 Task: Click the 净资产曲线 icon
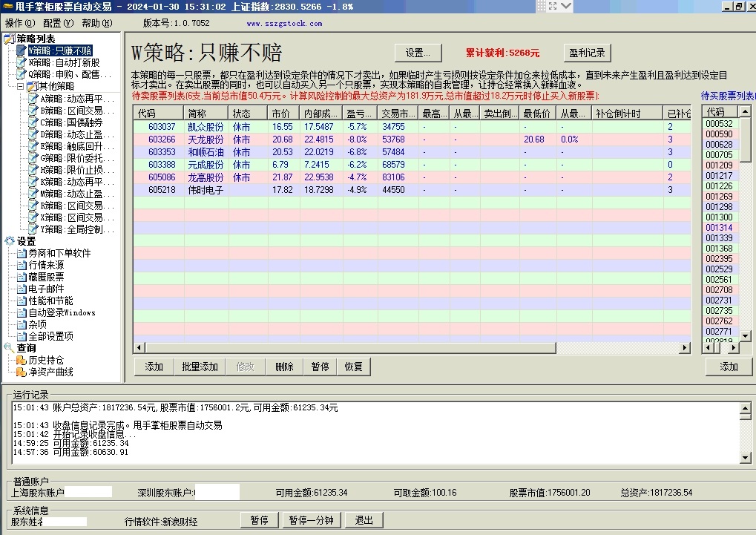tap(22, 372)
